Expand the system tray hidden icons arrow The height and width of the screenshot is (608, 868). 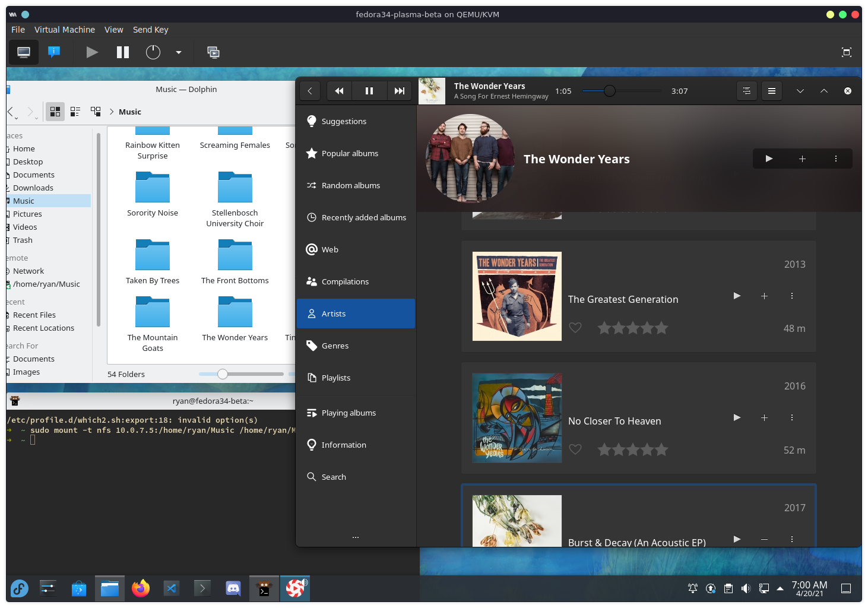point(780,588)
